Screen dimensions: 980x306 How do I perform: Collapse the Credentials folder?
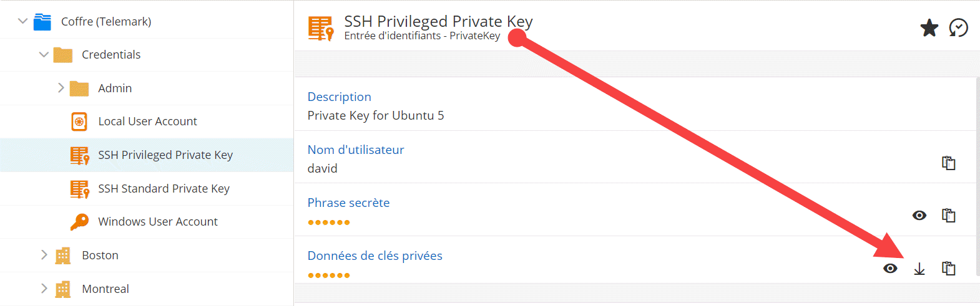pos(44,55)
